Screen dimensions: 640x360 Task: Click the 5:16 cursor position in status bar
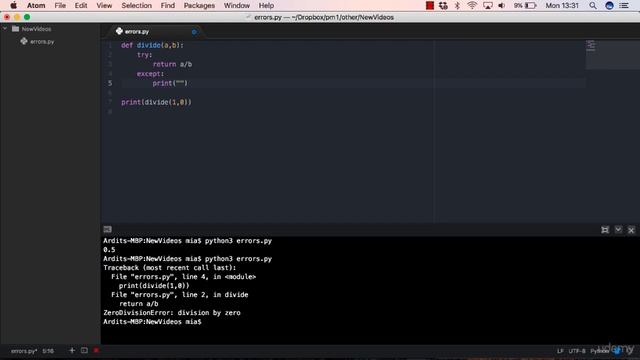pos(48,351)
